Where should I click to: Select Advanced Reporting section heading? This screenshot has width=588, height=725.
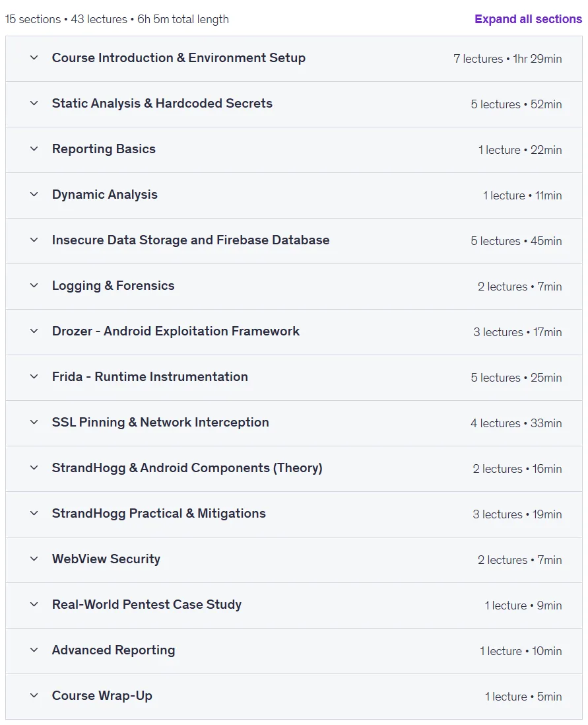tap(114, 650)
